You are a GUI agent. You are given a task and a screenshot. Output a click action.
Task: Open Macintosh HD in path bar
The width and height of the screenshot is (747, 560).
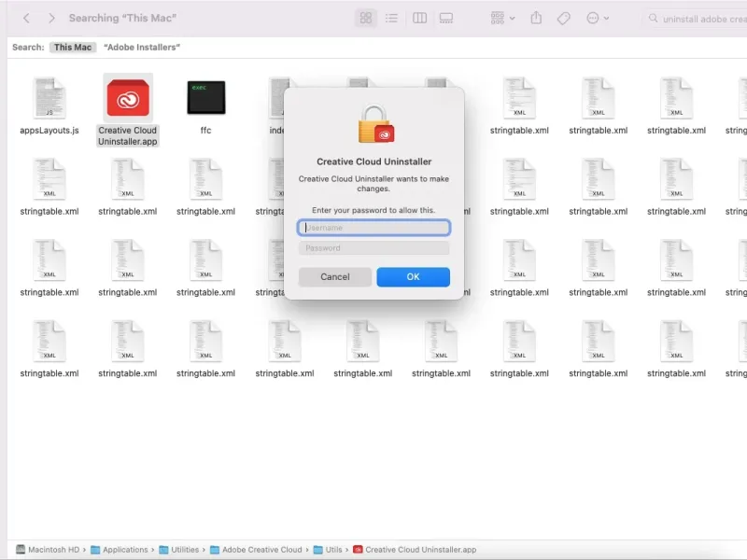point(48,550)
